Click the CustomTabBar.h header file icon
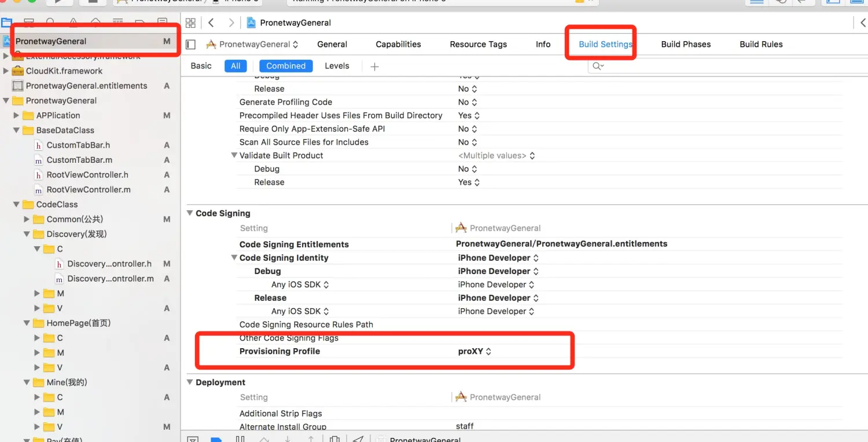This screenshot has height=442, width=868. coord(38,145)
